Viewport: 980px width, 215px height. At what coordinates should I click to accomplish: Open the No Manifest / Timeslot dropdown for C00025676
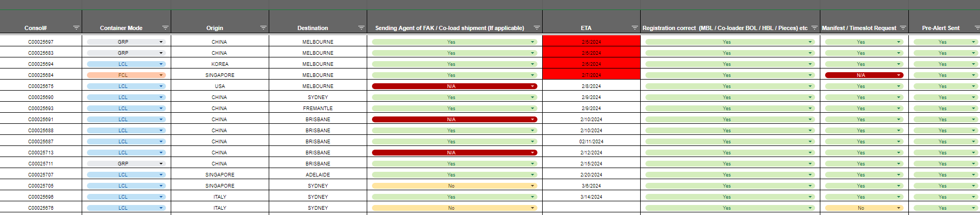click(x=864, y=208)
